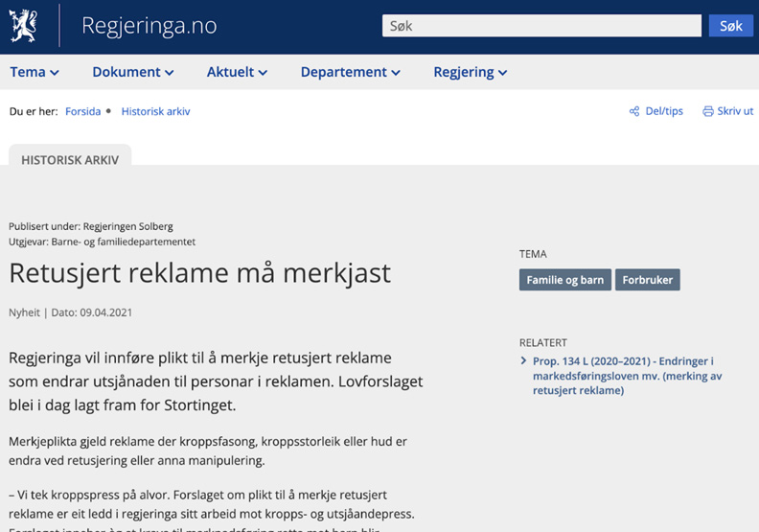Click the printer icon beside Skriv ut
The height and width of the screenshot is (532, 759).
[x=707, y=111]
